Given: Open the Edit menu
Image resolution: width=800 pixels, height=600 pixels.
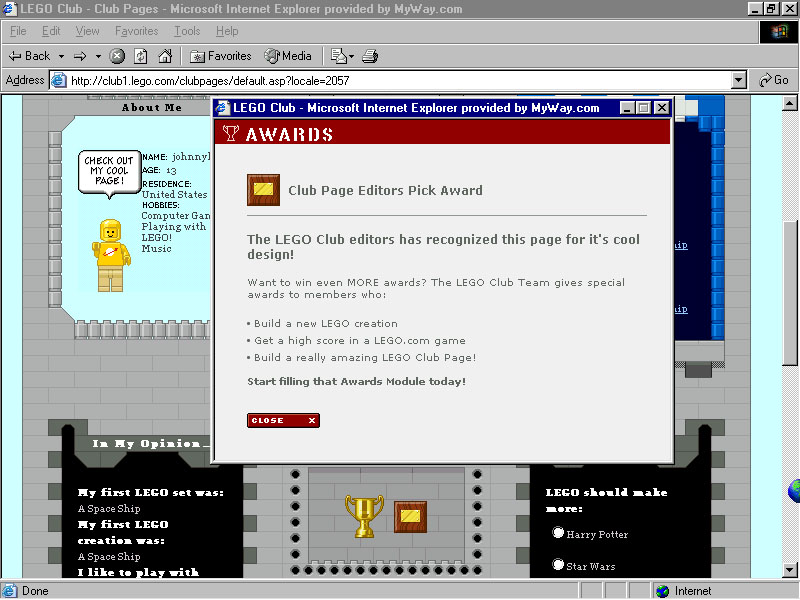Looking at the screenshot, I should (51, 31).
